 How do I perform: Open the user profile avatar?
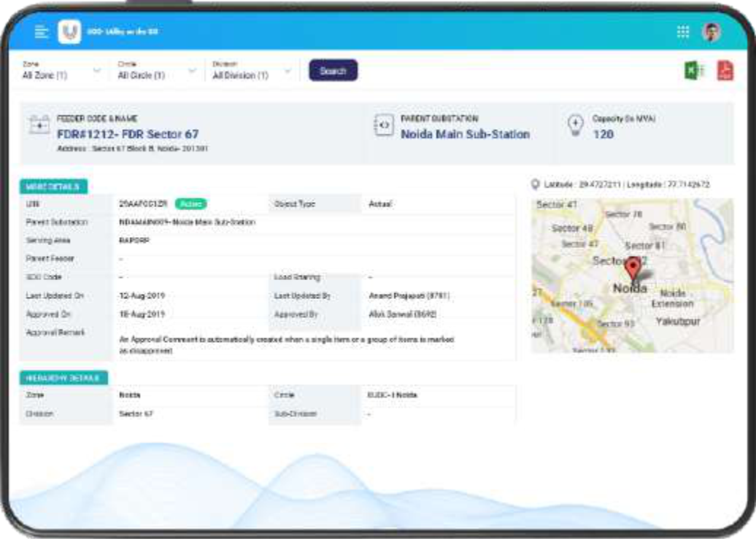click(x=711, y=31)
